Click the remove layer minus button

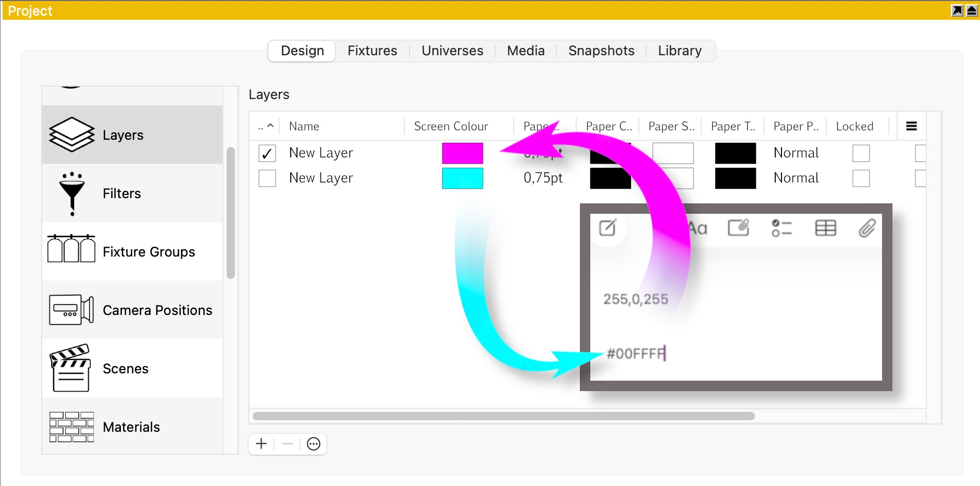point(287,444)
